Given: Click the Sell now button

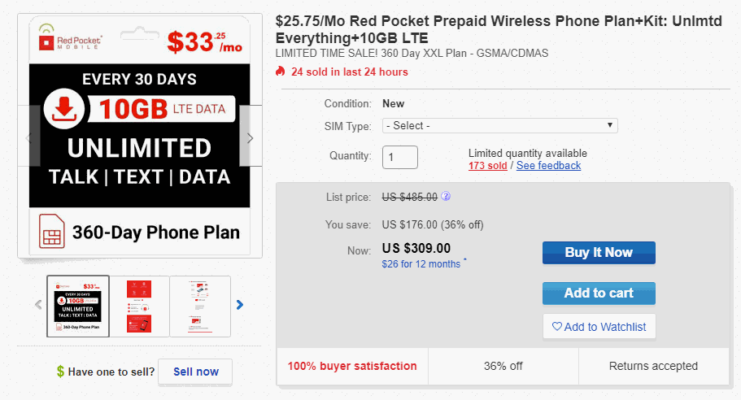Looking at the screenshot, I should point(195,372).
